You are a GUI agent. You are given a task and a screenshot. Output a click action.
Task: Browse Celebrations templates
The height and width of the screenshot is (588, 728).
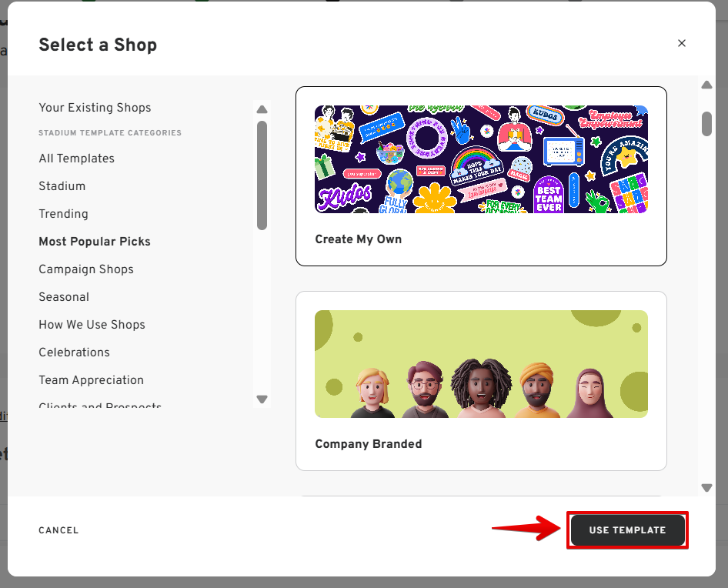coord(74,352)
